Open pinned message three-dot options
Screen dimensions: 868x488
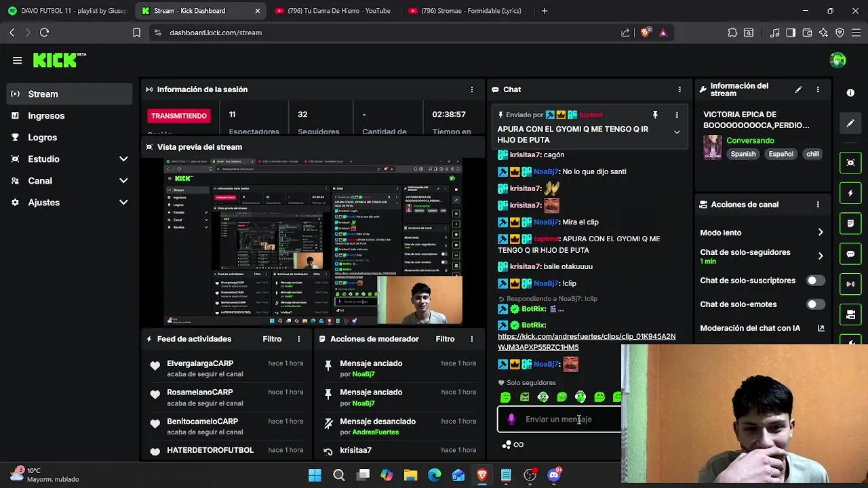click(x=677, y=115)
